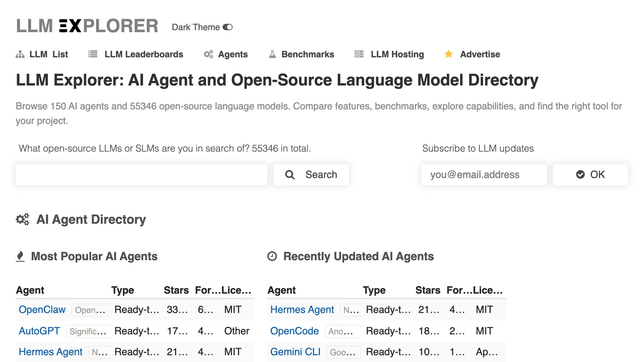Open the AutoGPT agent link

point(39,331)
